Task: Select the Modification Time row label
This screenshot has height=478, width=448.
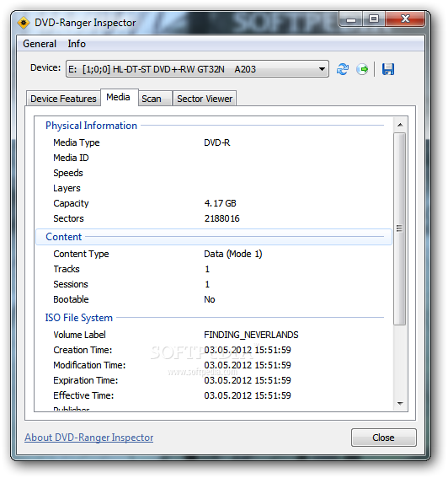Action: (89, 366)
